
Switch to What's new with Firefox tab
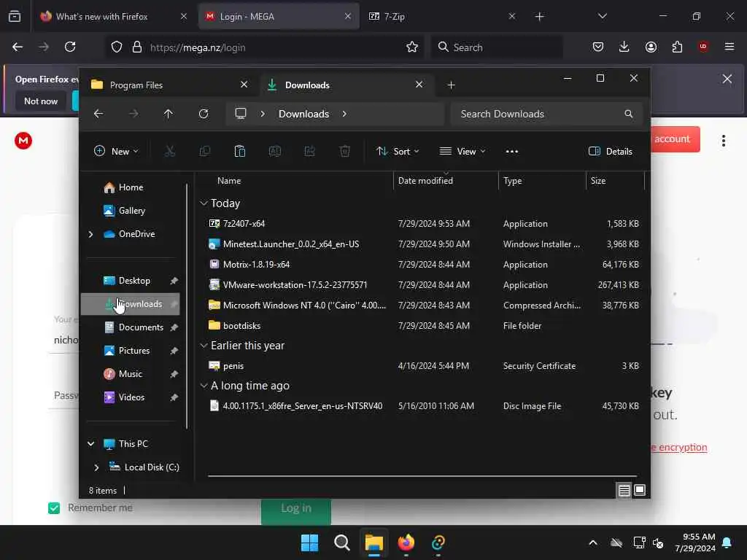point(113,16)
